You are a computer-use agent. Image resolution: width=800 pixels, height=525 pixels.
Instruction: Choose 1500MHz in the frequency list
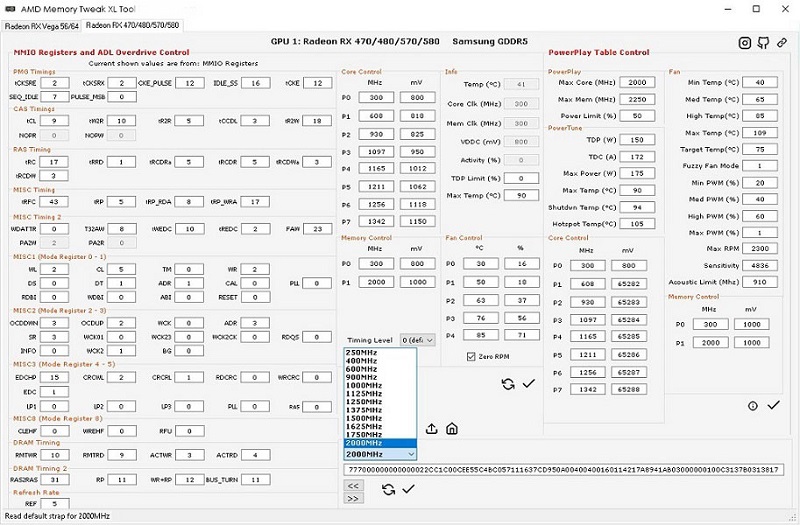(363, 416)
